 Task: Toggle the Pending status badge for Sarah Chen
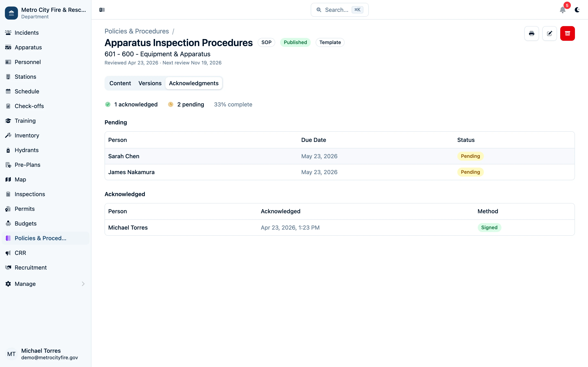pyautogui.click(x=470, y=156)
